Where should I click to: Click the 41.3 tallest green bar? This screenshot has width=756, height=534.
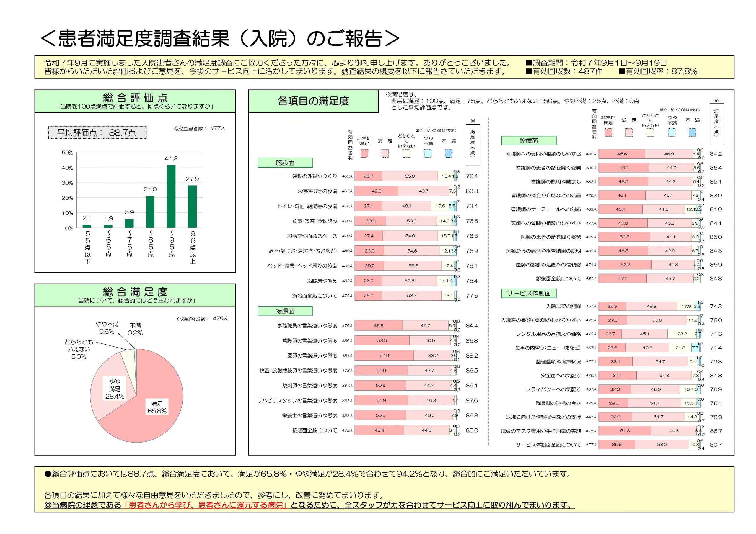[171, 196]
